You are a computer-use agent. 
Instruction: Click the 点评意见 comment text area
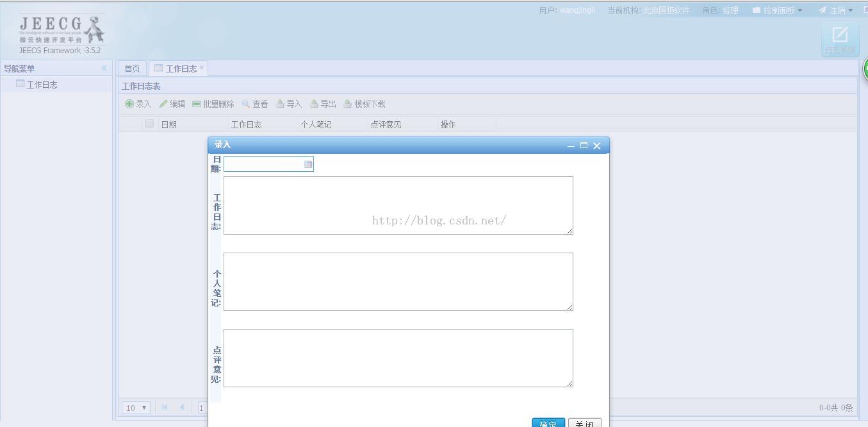(x=398, y=358)
